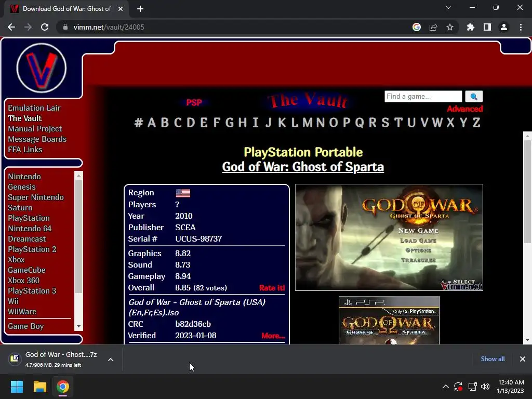Image resolution: width=532 pixels, height=399 pixels.
Task: Select Game Boy in systems list
Action: pos(26,326)
